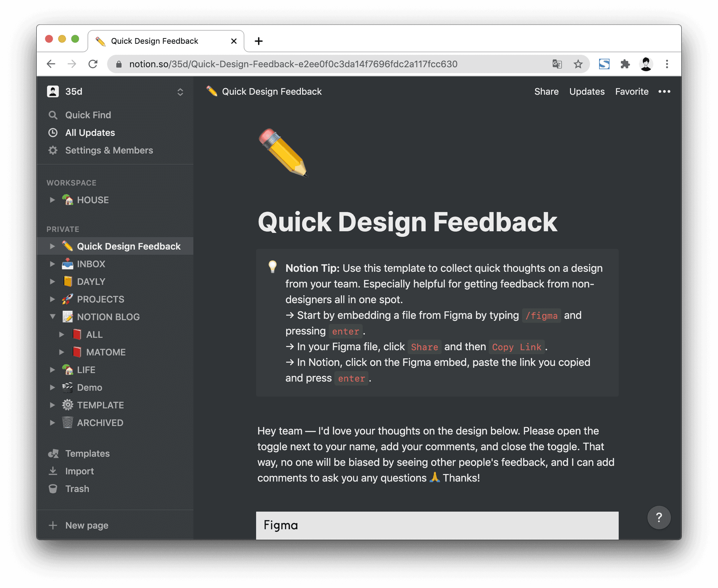The image size is (718, 588).
Task: Click the NOTION BLOG memo icon
Action: tap(68, 316)
